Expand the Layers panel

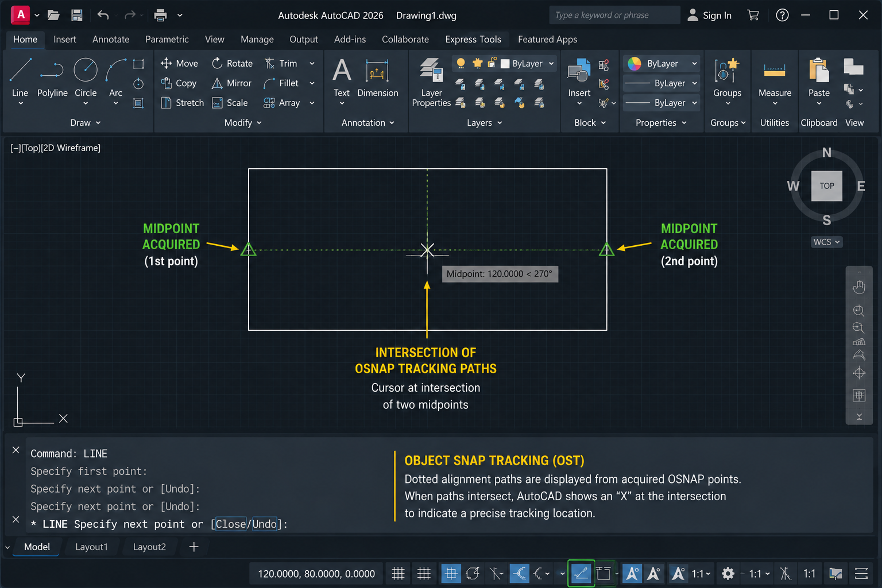point(485,122)
